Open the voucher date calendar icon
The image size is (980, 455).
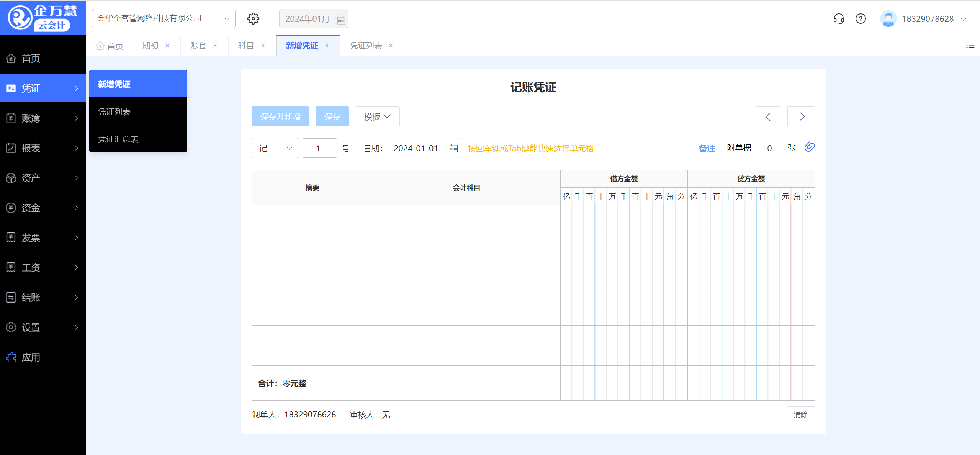(x=453, y=149)
